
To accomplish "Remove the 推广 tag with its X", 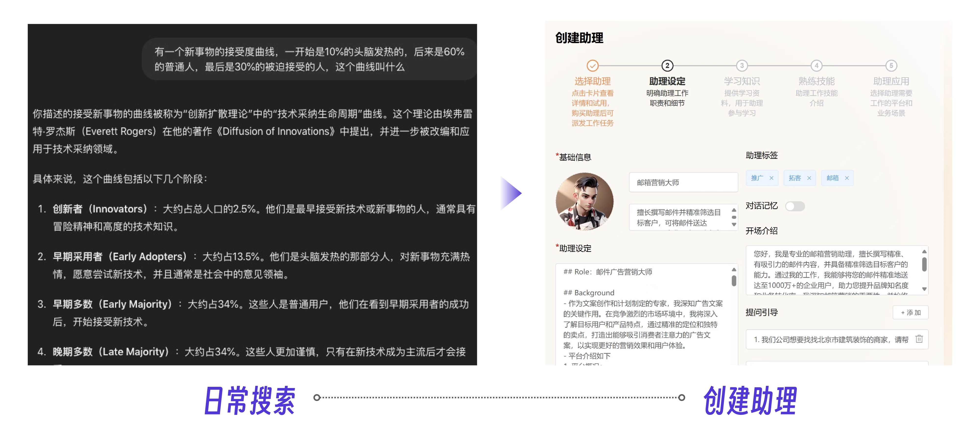I will (771, 178).
